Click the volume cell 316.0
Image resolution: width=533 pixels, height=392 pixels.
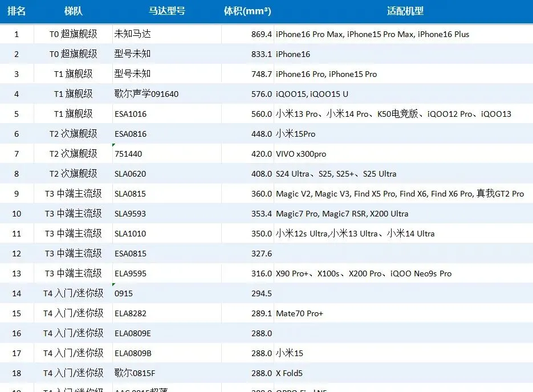tap(262, 274)
